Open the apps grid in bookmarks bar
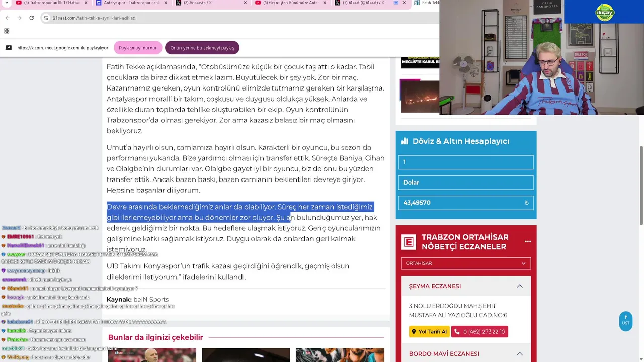Image resolution: width=644 pixels, height=362 pixels. tap(7, 31)
